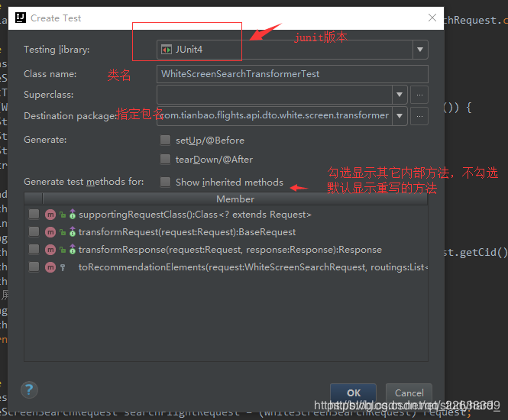Screen dimensions: 508x420
Task: Check the supportingRequestClass() method checkbox
Action: coord(34,214)
